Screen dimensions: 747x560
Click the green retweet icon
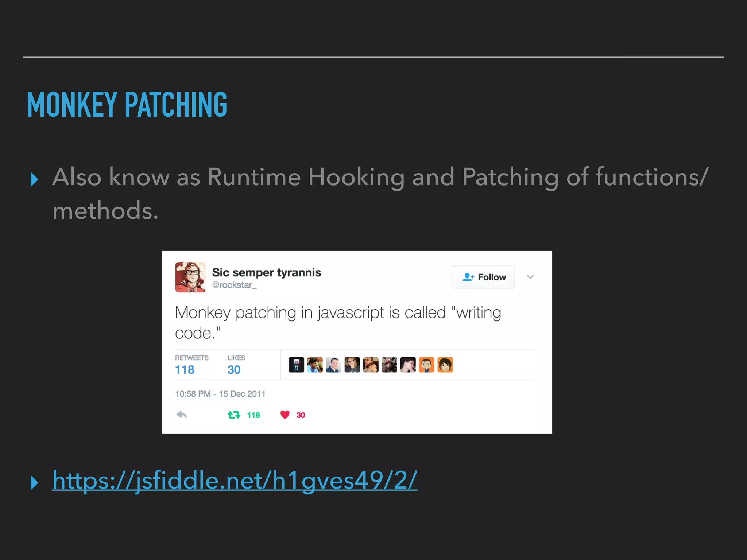234,415
